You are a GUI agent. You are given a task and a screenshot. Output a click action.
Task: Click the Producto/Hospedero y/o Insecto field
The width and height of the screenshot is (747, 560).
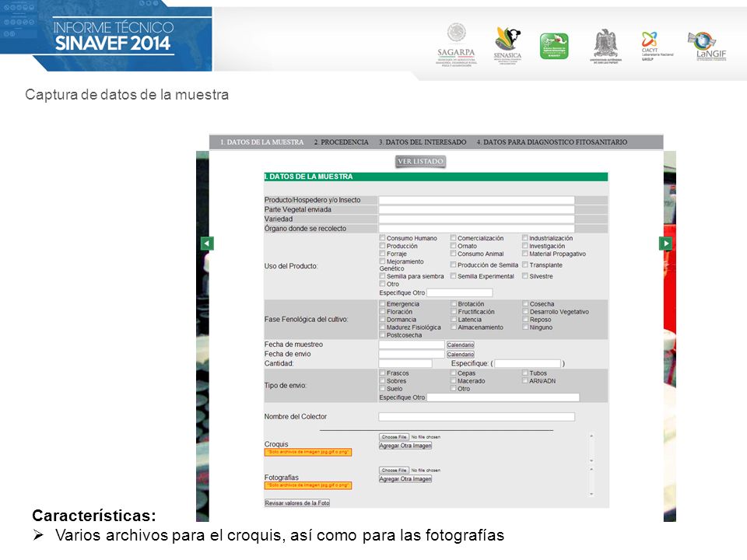click(x=476, y=200)
